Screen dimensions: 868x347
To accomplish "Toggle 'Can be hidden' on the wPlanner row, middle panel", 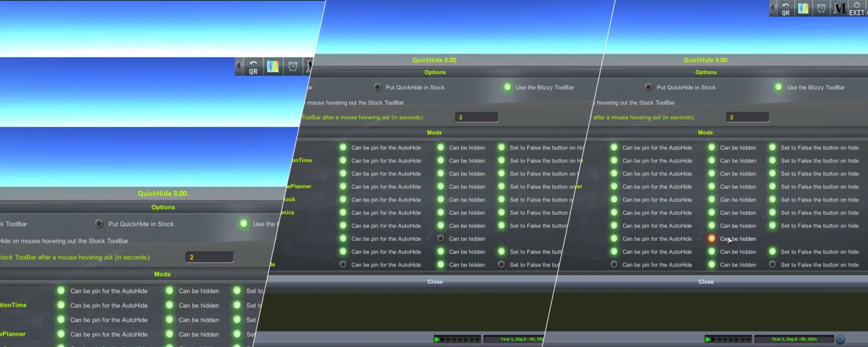I will (x=441, y=187).
